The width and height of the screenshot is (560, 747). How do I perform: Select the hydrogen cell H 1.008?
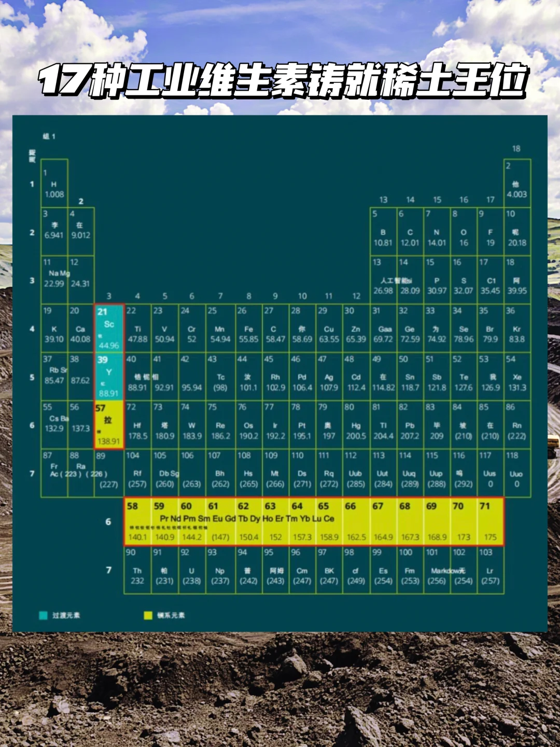pos(54,183)
